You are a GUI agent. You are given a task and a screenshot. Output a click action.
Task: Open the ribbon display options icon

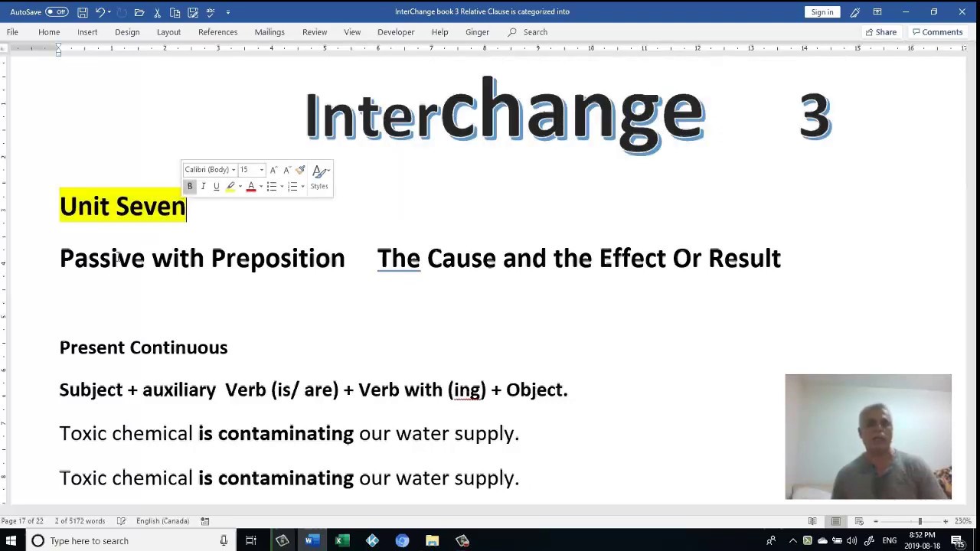[x=877, y=11]
